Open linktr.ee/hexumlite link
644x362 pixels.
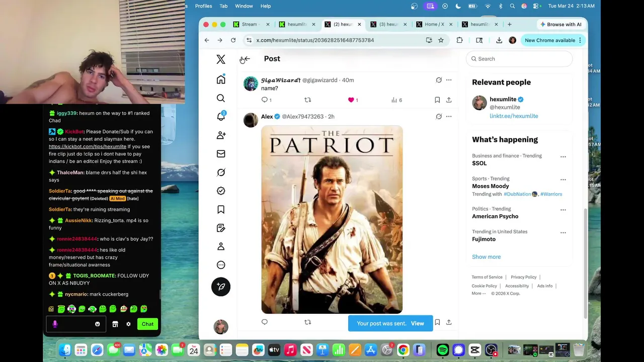(514, 116)
